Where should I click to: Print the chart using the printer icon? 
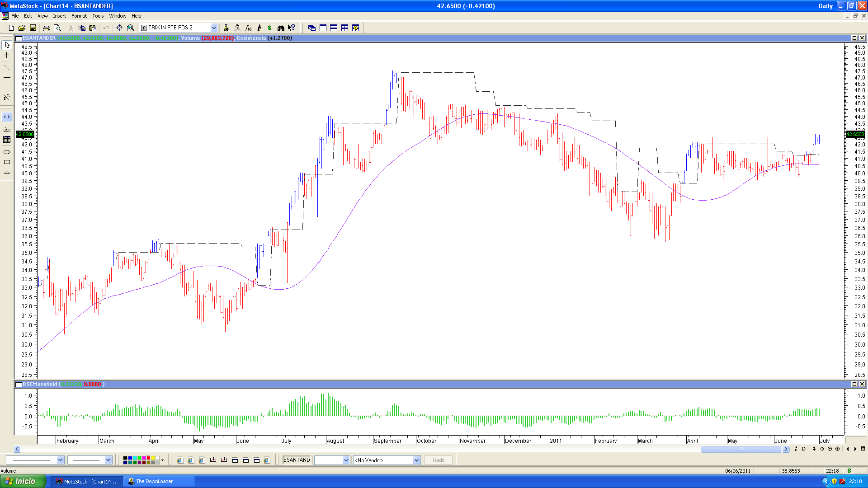46,28
